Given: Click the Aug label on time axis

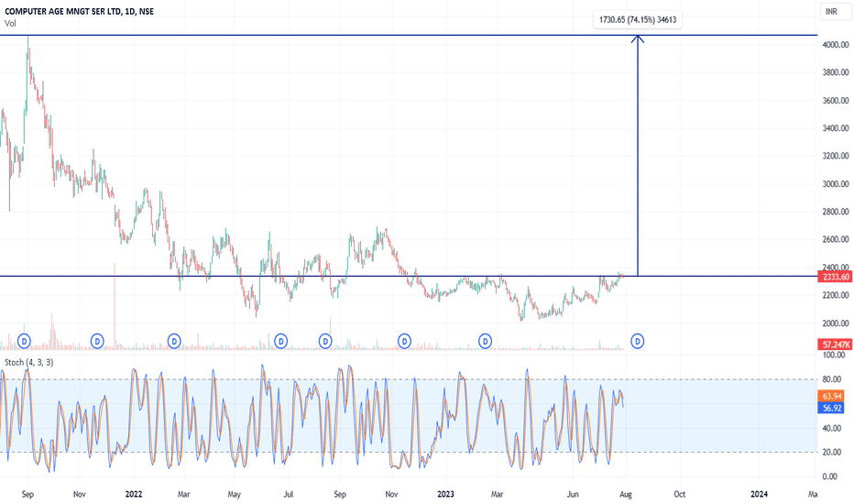Looking at the screenshot, I should pyautogui.click(x=626, y=494).
